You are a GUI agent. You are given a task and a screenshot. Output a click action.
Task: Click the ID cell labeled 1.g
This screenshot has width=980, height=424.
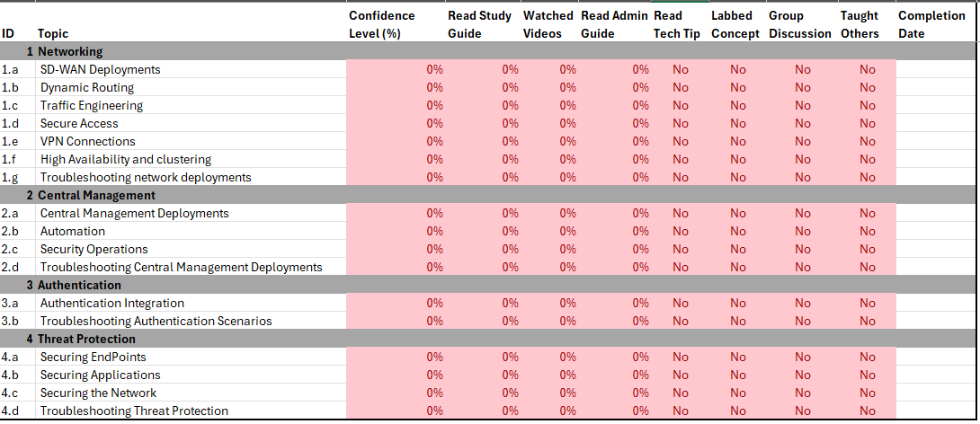point(11,177)
